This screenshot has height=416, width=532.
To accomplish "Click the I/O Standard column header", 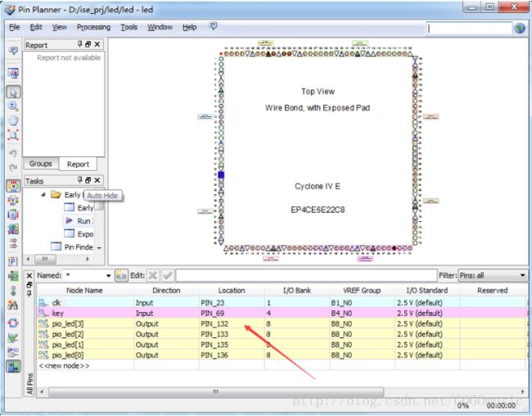I will [x=426, y=291].
